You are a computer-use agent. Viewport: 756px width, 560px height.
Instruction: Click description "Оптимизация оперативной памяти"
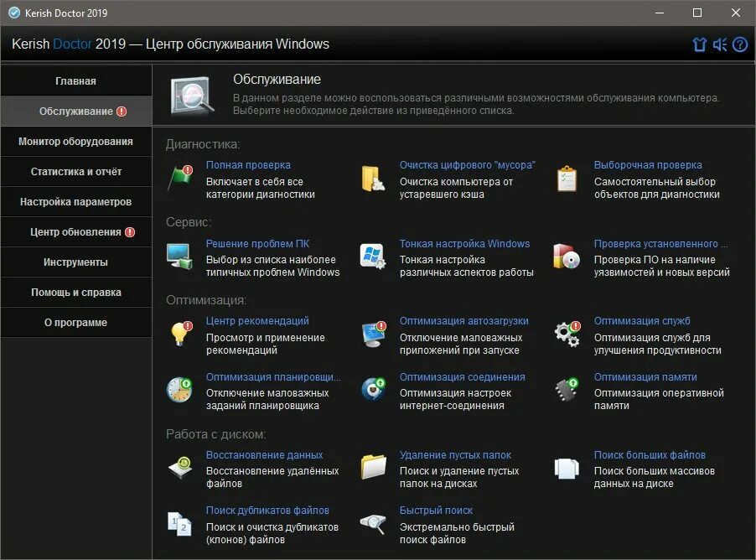point(659,399)
